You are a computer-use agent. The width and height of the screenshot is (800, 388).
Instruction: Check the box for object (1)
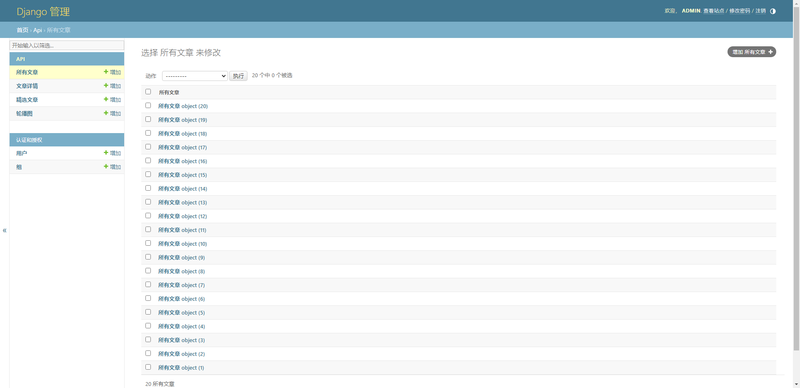(148, 368)
